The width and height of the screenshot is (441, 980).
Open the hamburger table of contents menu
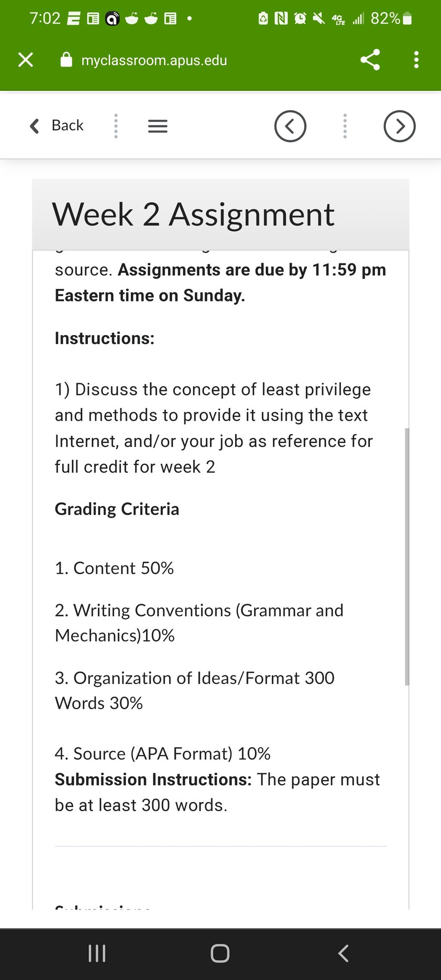(x=158, y=126)
